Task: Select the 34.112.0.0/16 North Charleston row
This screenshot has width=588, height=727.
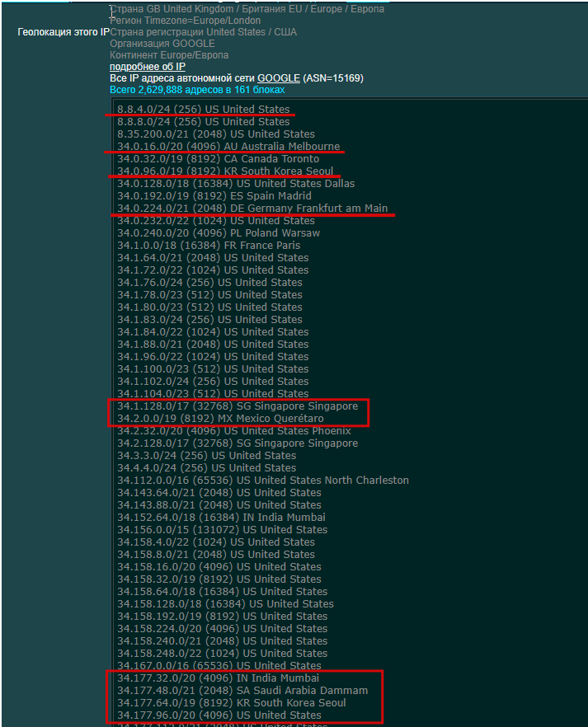Action: coord(263,481)
